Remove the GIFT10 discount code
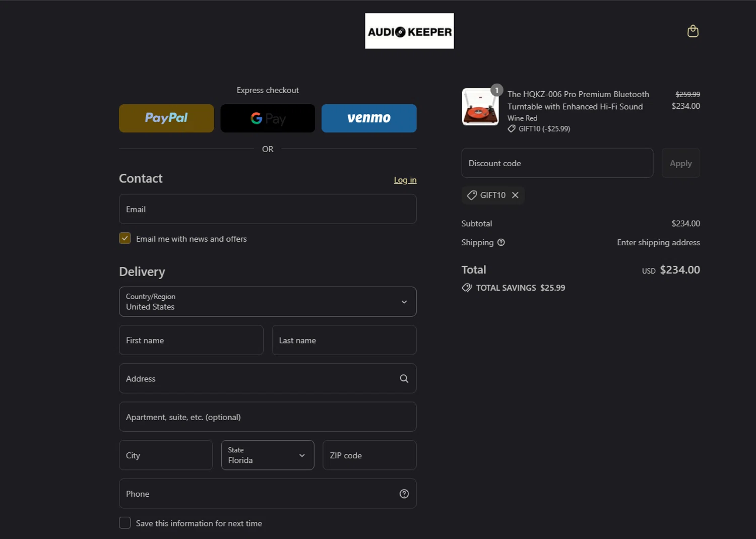Screen dimensions: 756x539 click(x=515, y=195)
